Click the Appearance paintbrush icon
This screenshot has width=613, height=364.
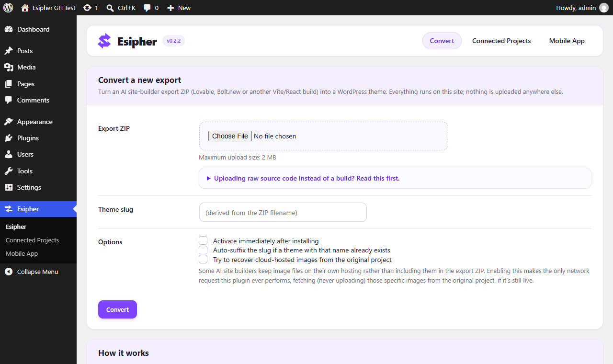[9, 122]
